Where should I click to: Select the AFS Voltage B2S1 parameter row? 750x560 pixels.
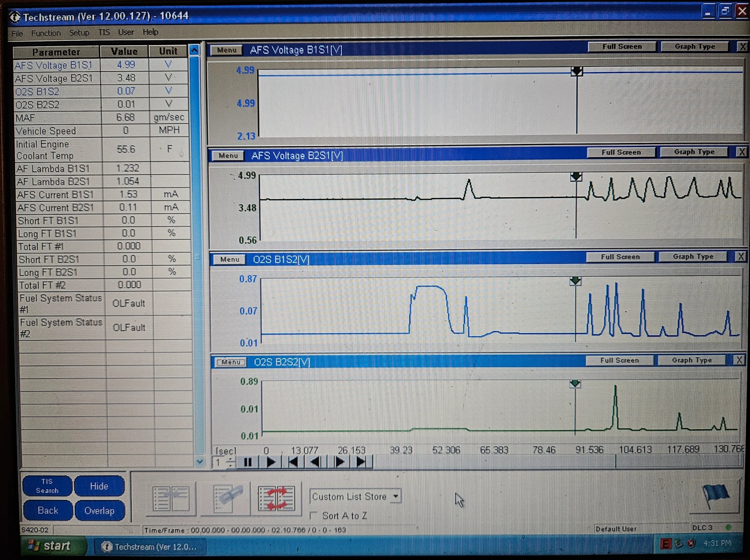point(101,78)
